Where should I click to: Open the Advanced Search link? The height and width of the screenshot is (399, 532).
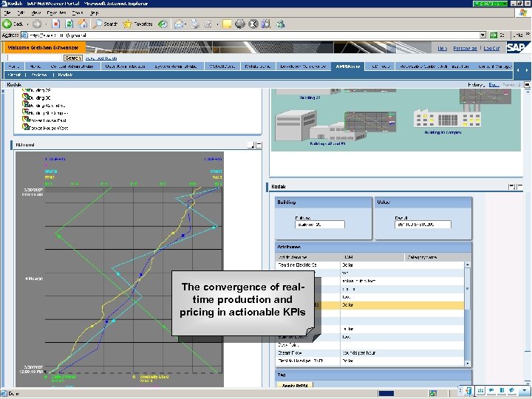pyautogui.click(x=100, y=58)
